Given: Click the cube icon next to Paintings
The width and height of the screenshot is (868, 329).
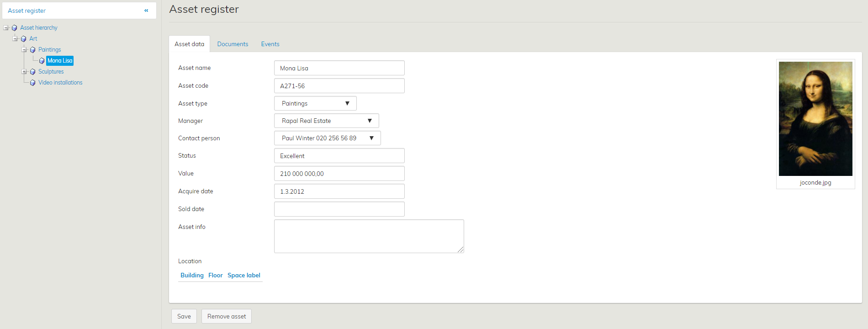Looking at the screenshot, I should (33, 50).
